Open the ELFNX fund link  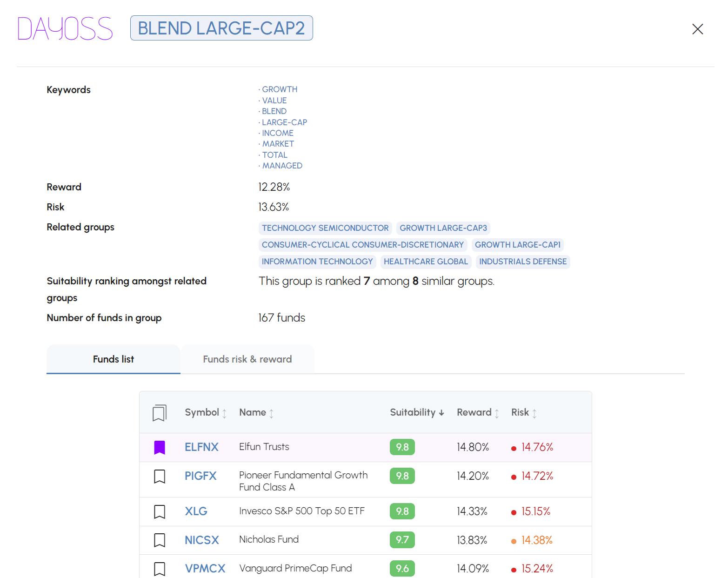point(201,447)
